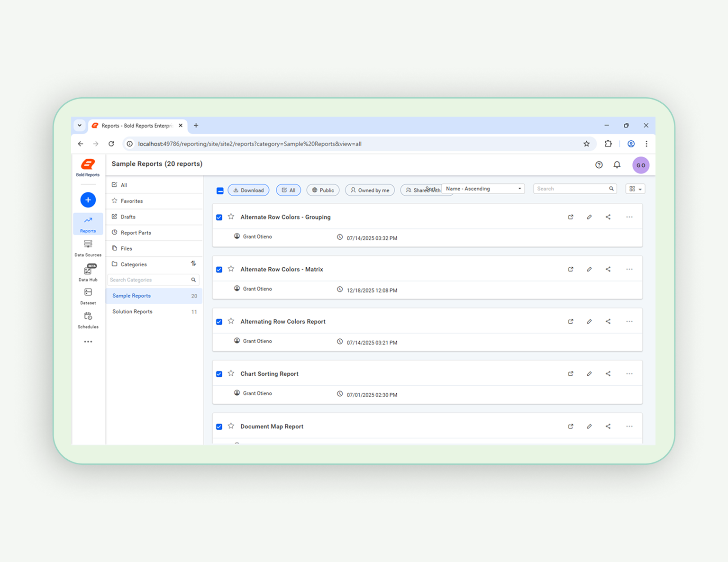The width and height of the screenshot is (728, 562).
Task: Open the notifications bell
Action: 617,165
